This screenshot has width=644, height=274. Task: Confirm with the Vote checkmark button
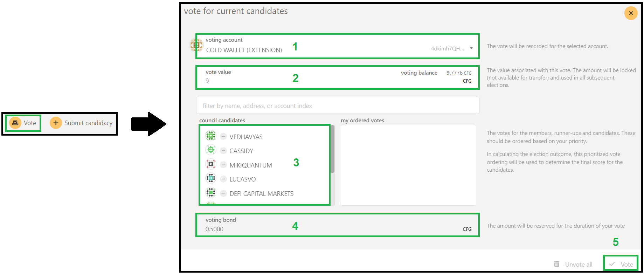coord(621,264)
